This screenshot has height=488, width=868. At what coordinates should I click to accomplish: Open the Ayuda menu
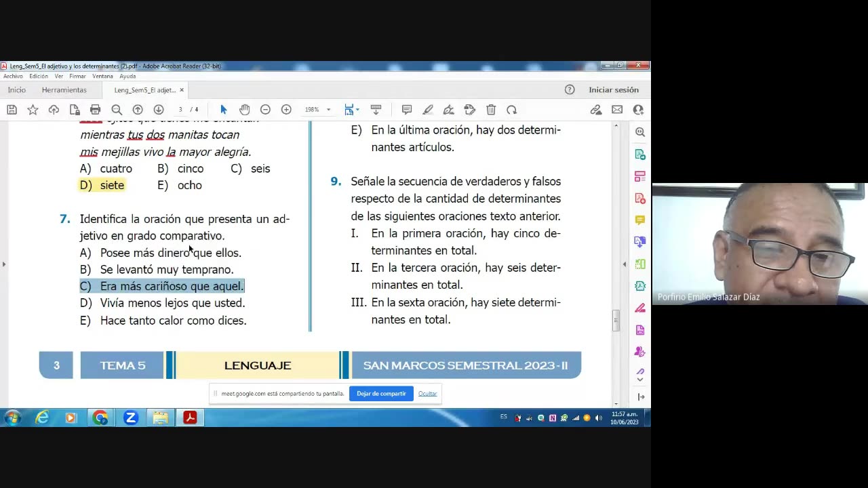(x=127, y=77)
